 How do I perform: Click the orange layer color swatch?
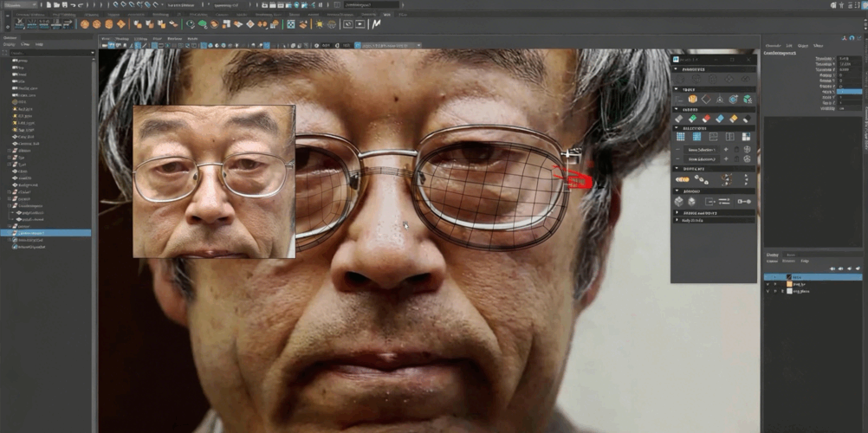point(790,284)
